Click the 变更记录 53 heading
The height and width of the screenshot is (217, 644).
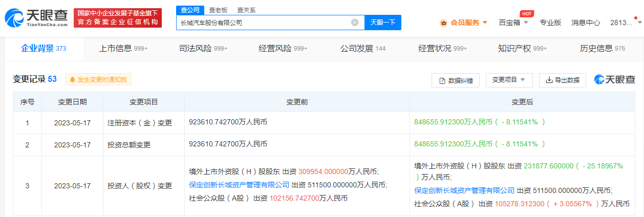(35, 79)
